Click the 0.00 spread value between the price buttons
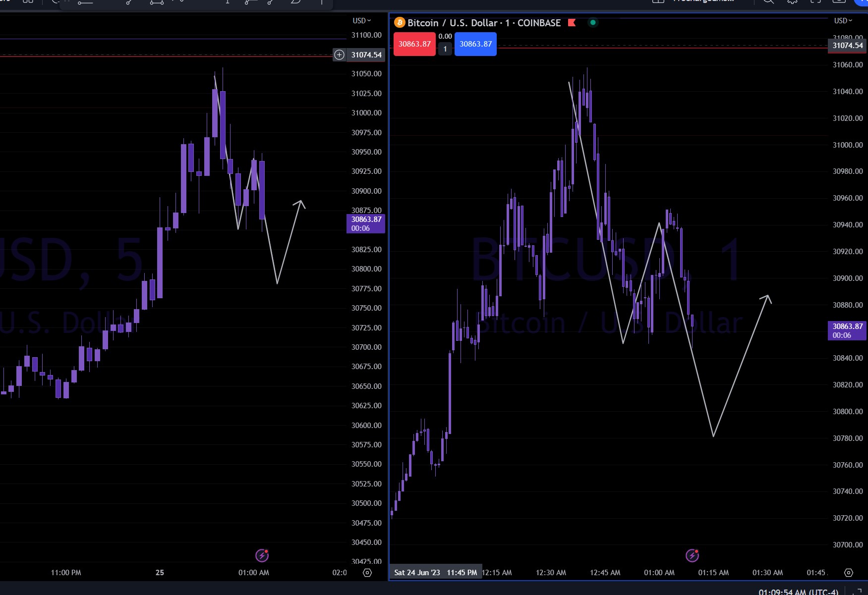Screen dimensions: 868x595 (x=445, y=36)
